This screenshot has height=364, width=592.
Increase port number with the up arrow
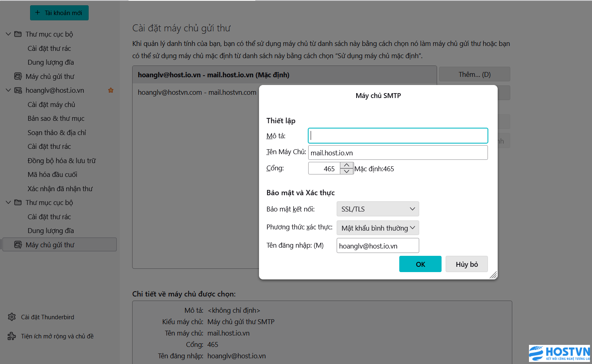346,165
